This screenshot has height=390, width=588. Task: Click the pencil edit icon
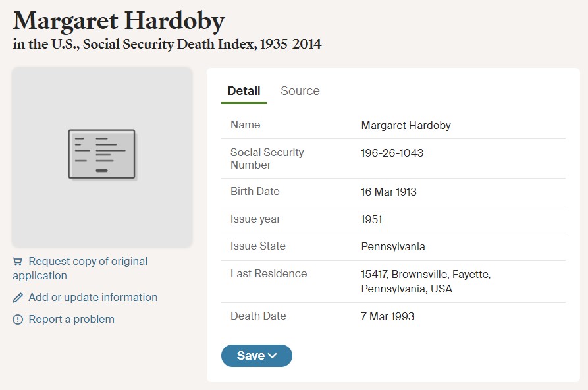tap(18, 298)
